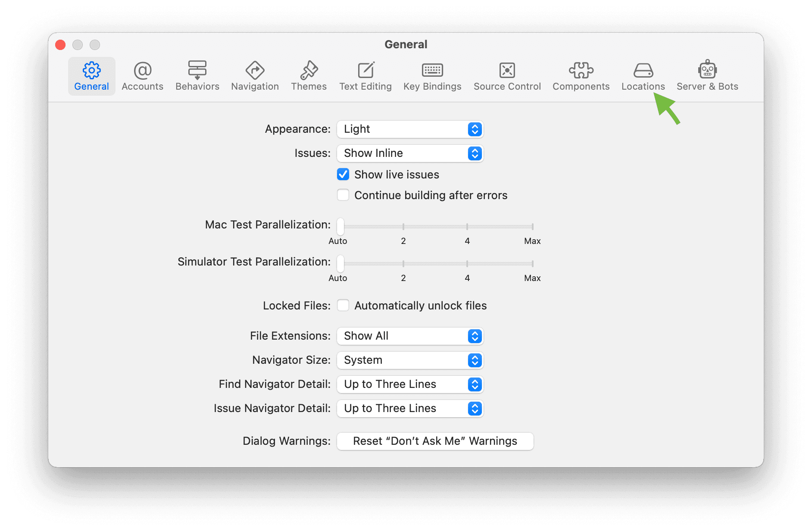Open the Appearance dropdown
This screenshot has width=812, height=531.
click(409, 129)
